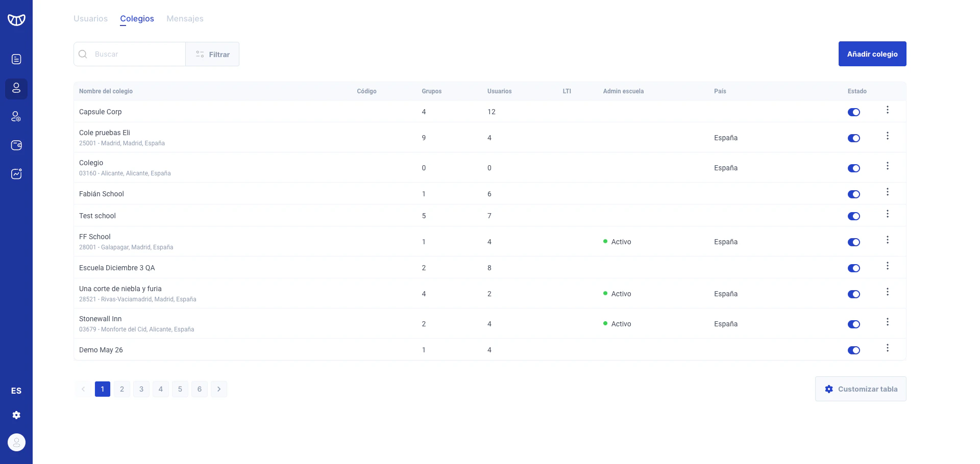
Task: Toggle Escuela Diciembre 3 QA status switch
Action: 854,268
